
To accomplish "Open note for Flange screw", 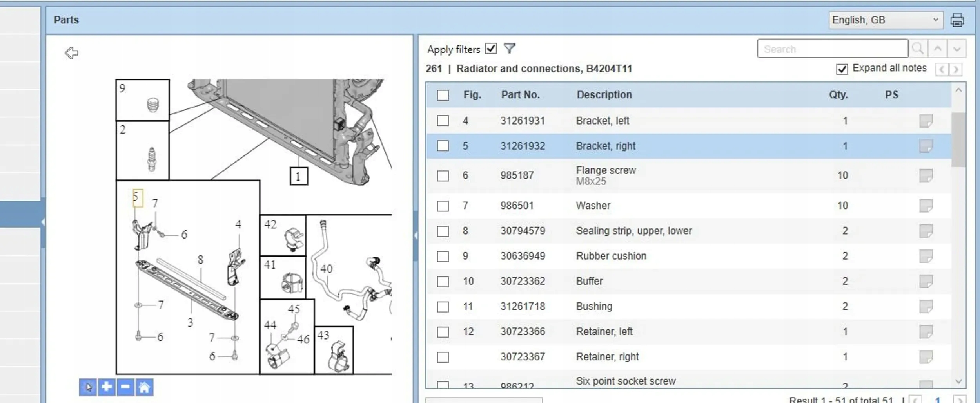I will [x=926, y=175].
